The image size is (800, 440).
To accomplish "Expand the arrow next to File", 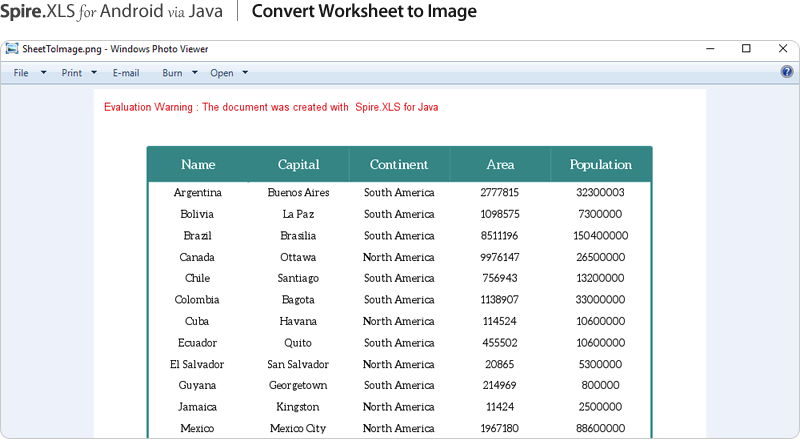I will [x=43, y=73].
